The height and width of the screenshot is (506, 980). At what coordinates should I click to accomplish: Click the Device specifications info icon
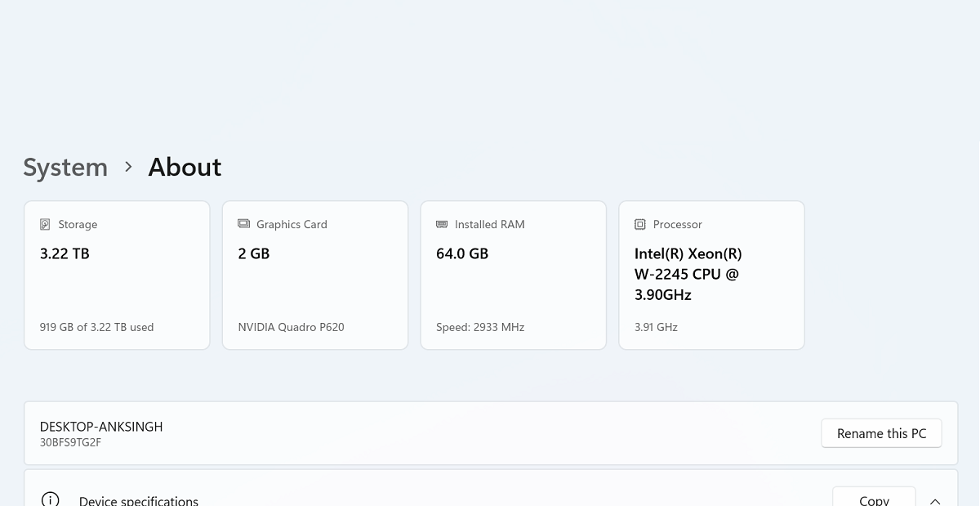pos(51,499)
